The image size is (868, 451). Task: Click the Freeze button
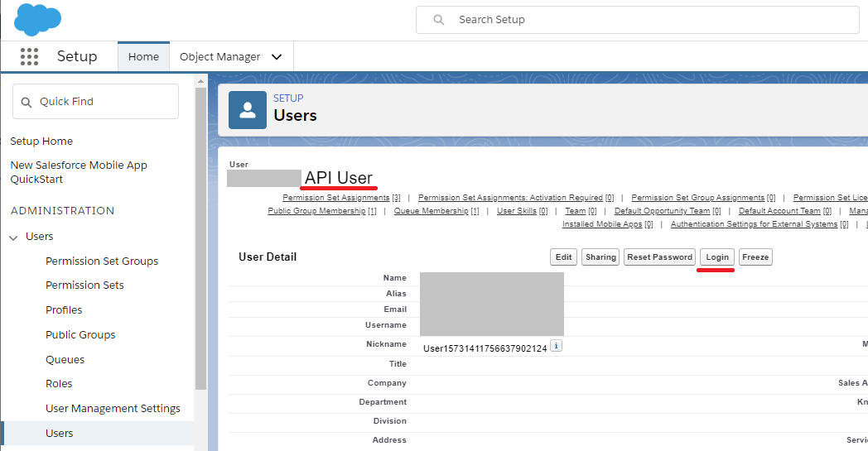click(x=755, y=257)
